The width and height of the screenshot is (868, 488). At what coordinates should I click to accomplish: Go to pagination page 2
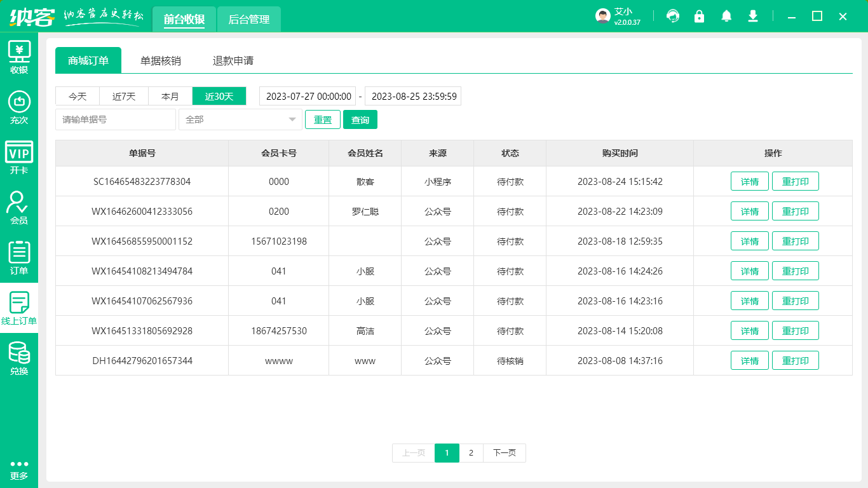click(471, 453)
